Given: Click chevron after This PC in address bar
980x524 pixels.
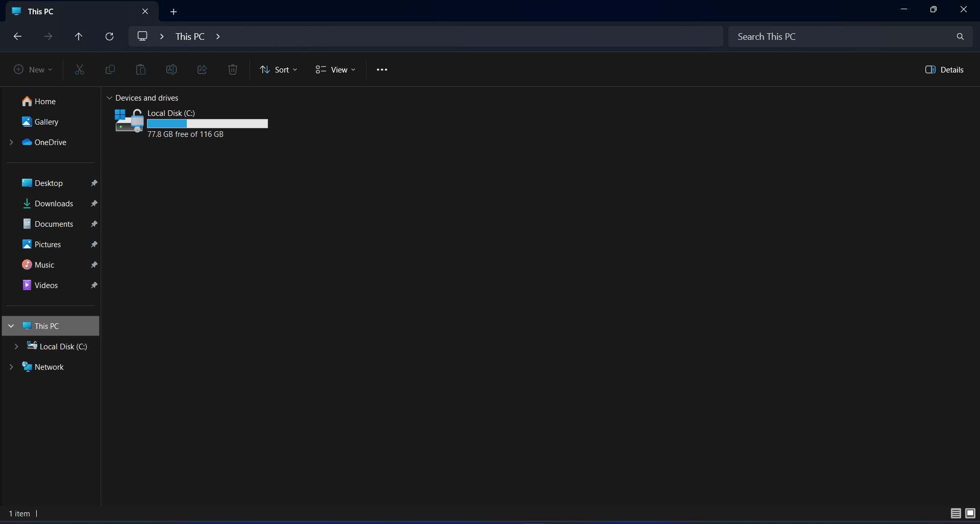Looking at the screenshot, I should click(218, 36).
